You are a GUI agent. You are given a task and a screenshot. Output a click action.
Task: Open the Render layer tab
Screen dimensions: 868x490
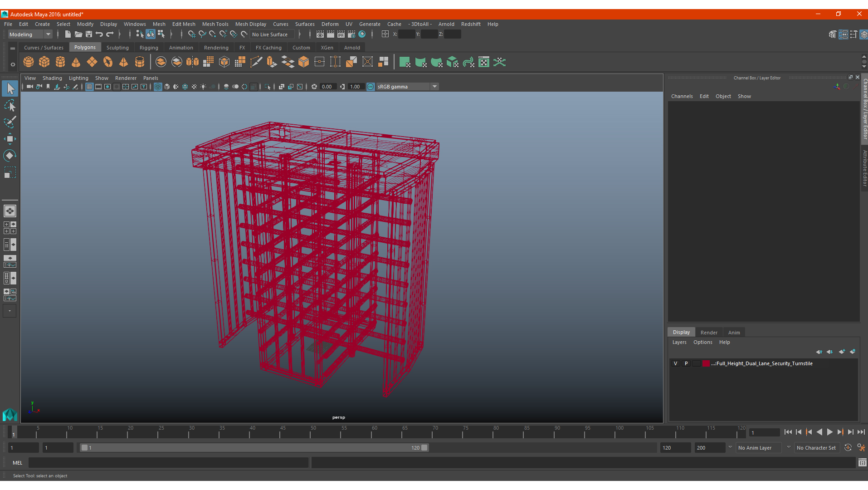click(709, 333)
